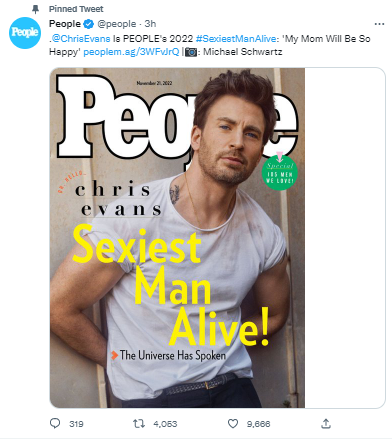Like the tweet with the heart icon
Screen dimensions: 392x444
[233, 424]
